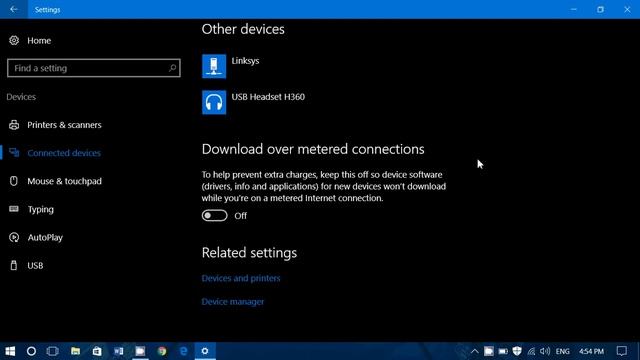Click the USB Headset H360 label
Image resolution: width=640 pixels, height=360 pixels.
click(268, 97)
